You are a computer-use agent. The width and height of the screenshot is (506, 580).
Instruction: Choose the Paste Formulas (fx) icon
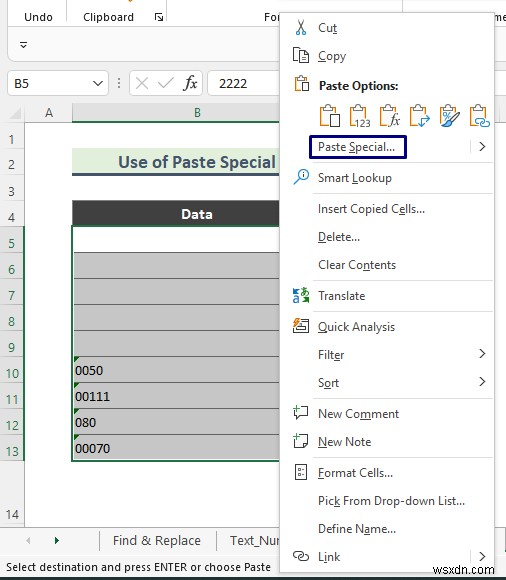(389, 116)
